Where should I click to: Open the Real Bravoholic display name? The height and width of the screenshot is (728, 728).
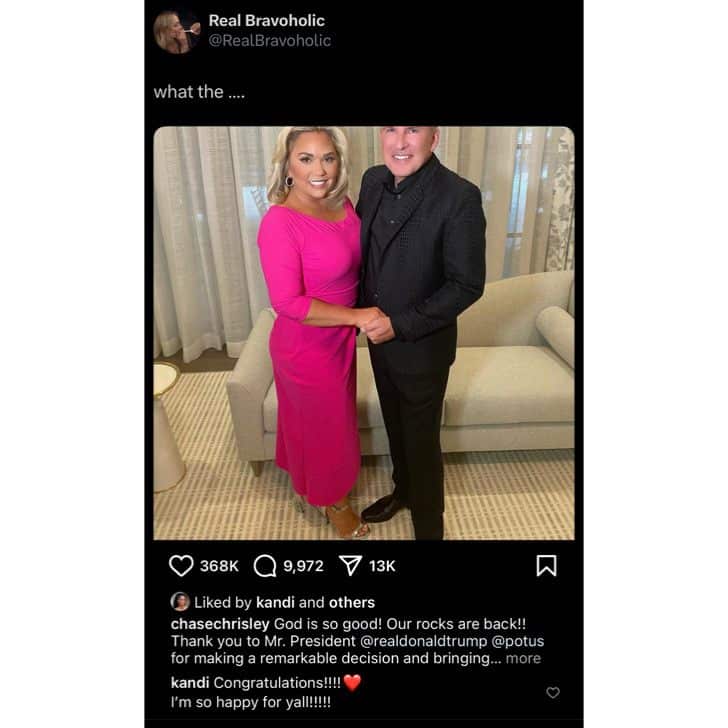pos(266,20)
